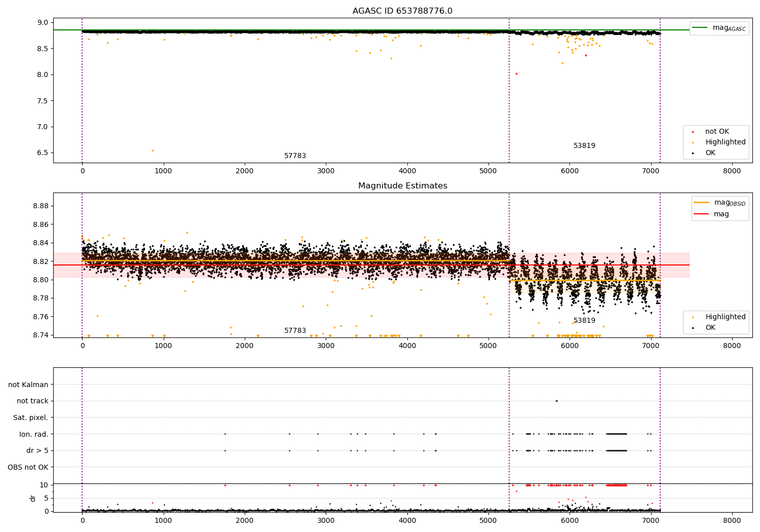The height and width of the screenshot is (532, 760).
Task: Click the "dr" y-axis label in bottom panel
Action: [33, 498]
